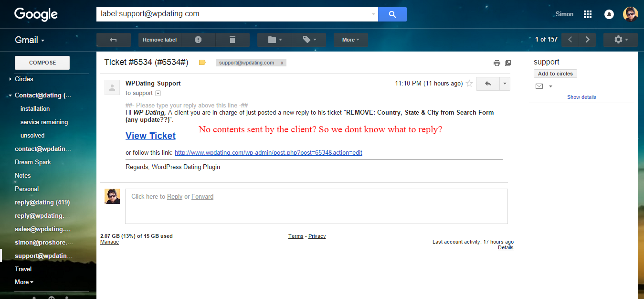This screenshot has height=299, width=644.
Task: Print all messages in this conversation
Action: point(497,63)
